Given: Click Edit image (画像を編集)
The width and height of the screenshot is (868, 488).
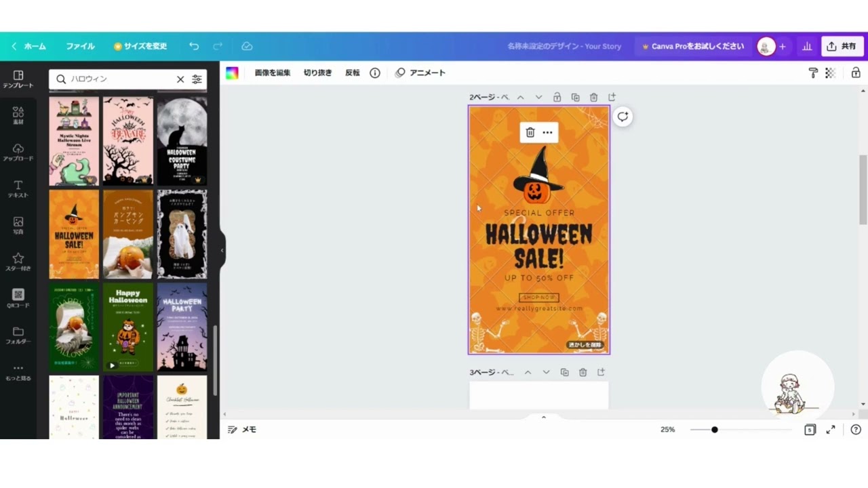Looking at the screenshot, I should tap(273, 73).
